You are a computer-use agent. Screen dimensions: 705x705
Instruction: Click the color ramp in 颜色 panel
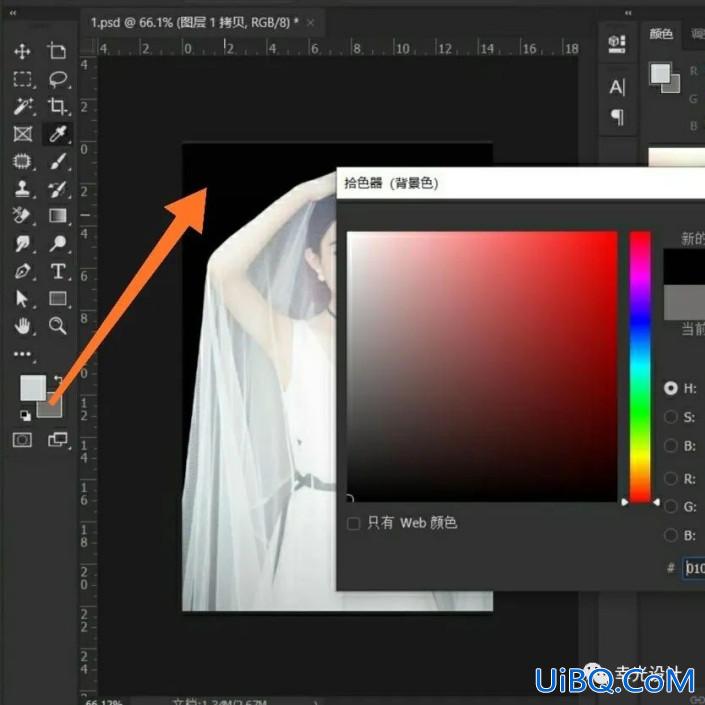pos(676,157)
